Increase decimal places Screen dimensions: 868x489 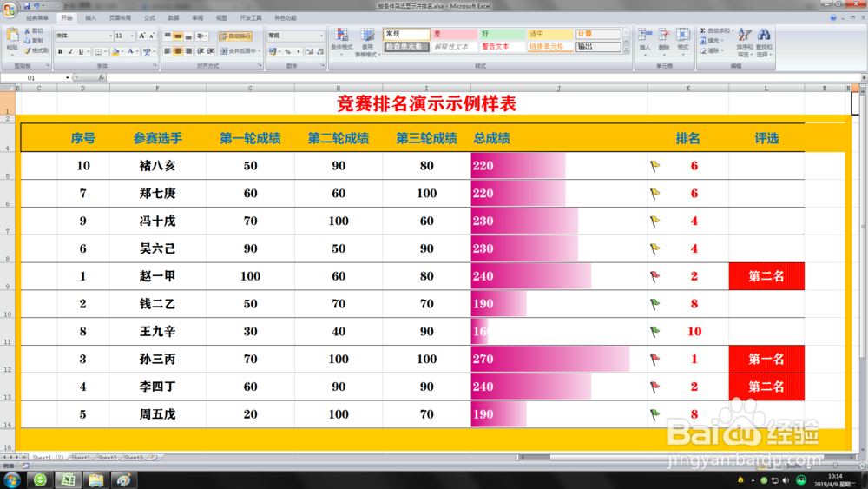310,51
